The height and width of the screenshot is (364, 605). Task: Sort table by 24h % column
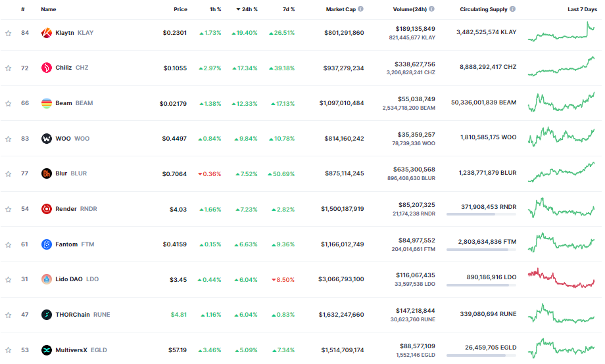click(x=247, y=9)
